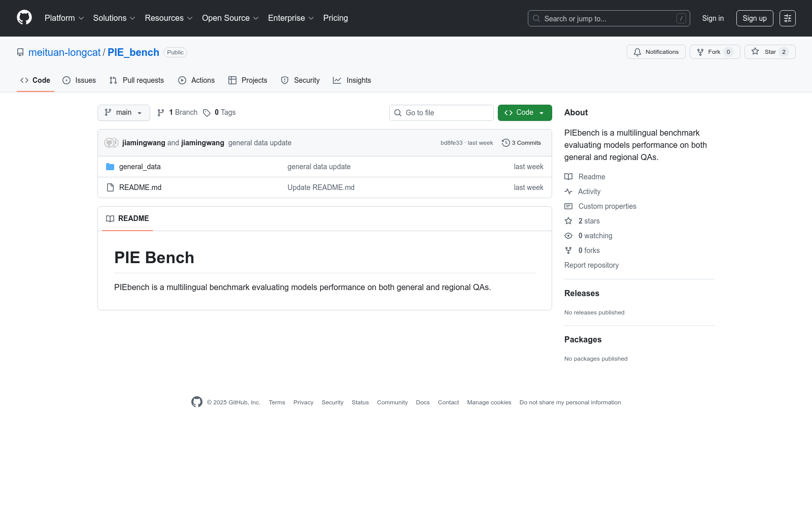Go to the Pricing page
The width and height of the screenshot is (812, 508).
pyautogui.click(x=335, y=18)
